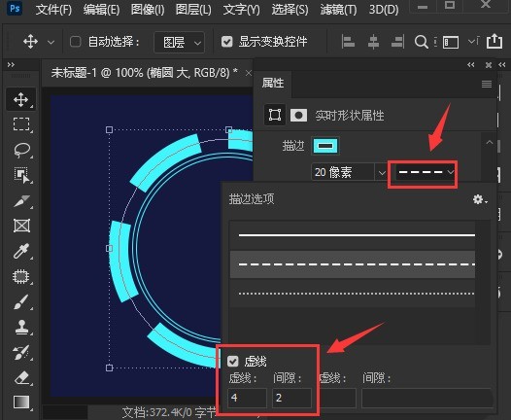Switch to the 属性 tab
Screen dimensions: 511x420
pyautogui.click(x=272, y=84)
